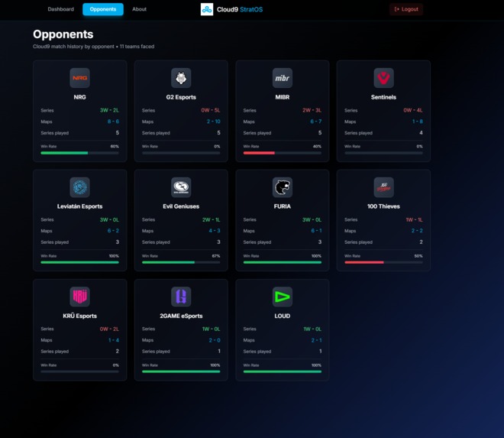This screenshot has height=438, width=504.
Task: Click MIBR maps score 6 - 7
Action: [315, 122]
